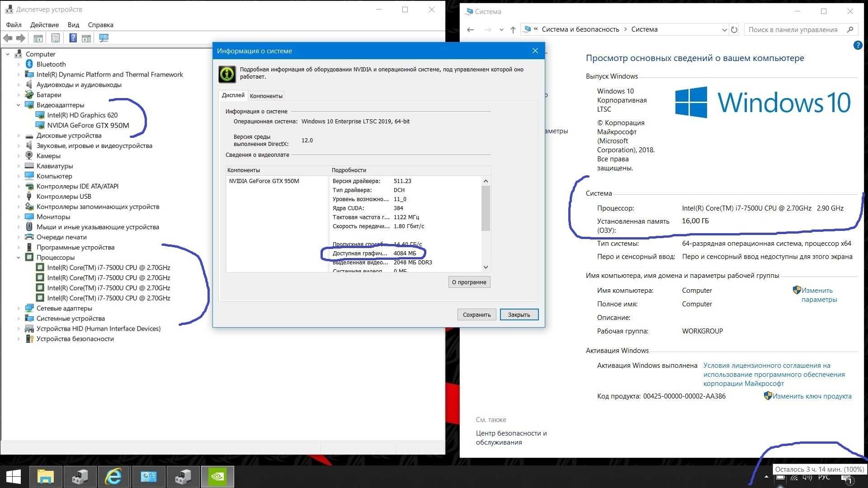Select NVIDIA GeForce GTX 950M in Компоненты list
The width and height of the screenshot is (868, 488).
tap(264, 181)
